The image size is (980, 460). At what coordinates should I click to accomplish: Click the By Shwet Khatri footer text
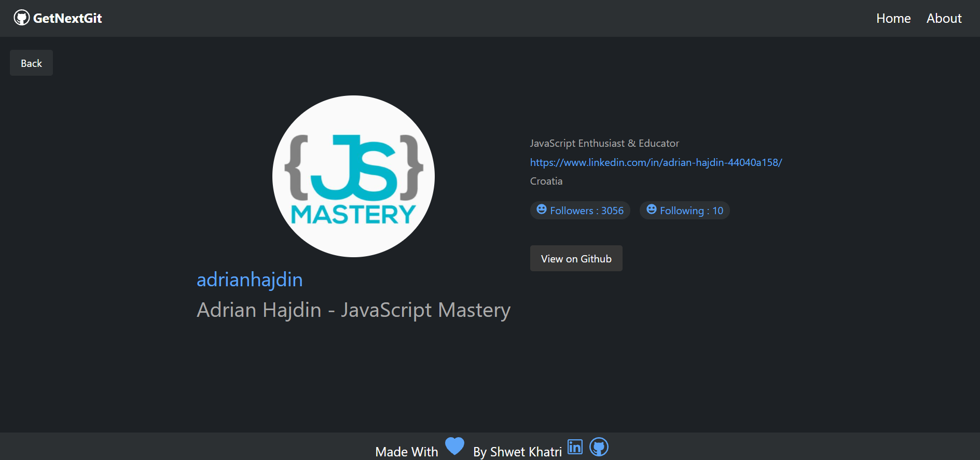click(517, 452)
